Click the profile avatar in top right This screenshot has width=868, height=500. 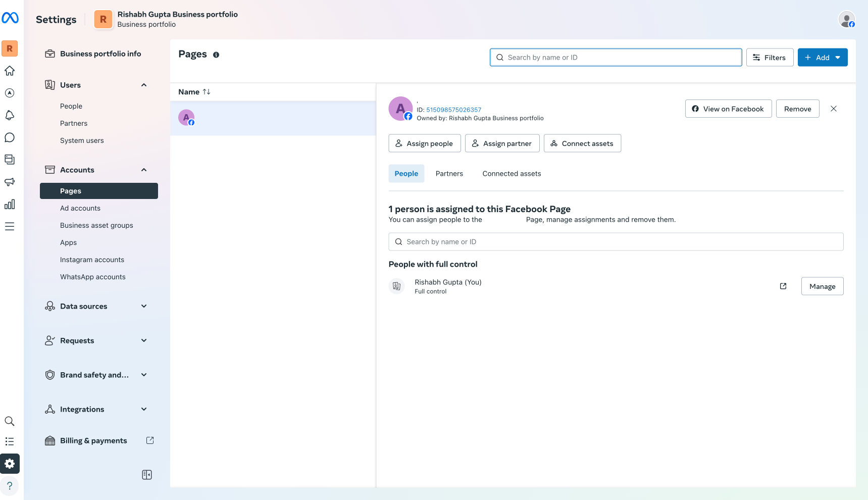point(847,19)
